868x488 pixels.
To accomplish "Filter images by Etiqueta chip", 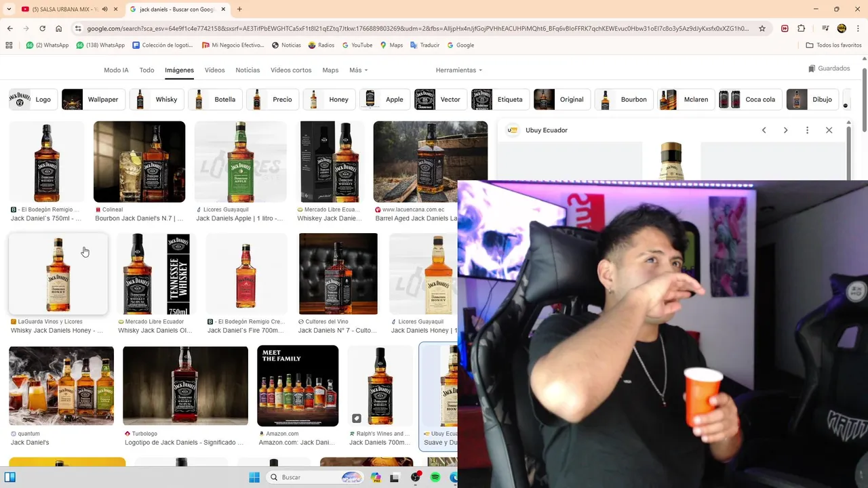I will [500, 99].
